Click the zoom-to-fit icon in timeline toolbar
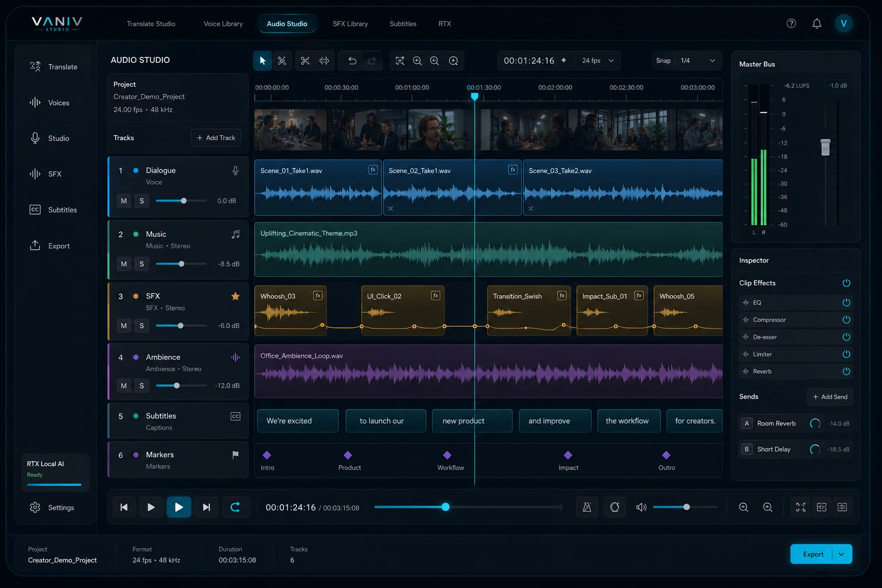Viewport: 882px width, 588px height. pyautogui.click(x=400, y=60)
